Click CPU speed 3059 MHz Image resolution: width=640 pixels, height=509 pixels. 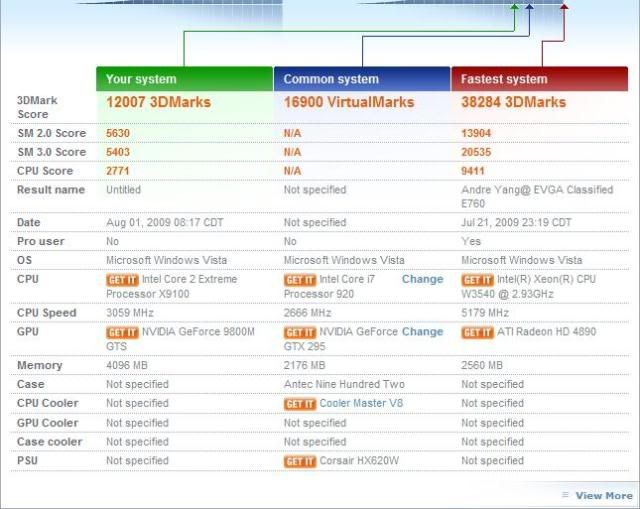[x=130, y=313]
